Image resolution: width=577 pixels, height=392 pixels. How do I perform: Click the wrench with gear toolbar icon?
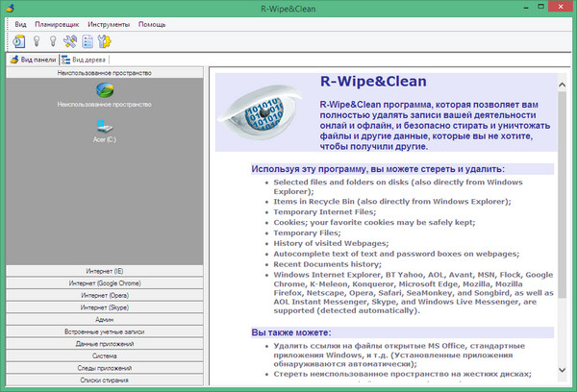tap(105, 41)
